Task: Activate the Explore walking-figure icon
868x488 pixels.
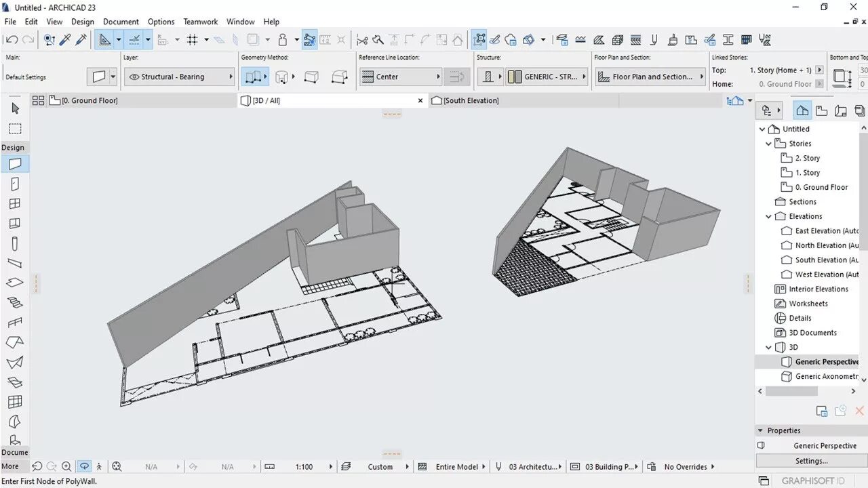Action: tap(99, 466)
